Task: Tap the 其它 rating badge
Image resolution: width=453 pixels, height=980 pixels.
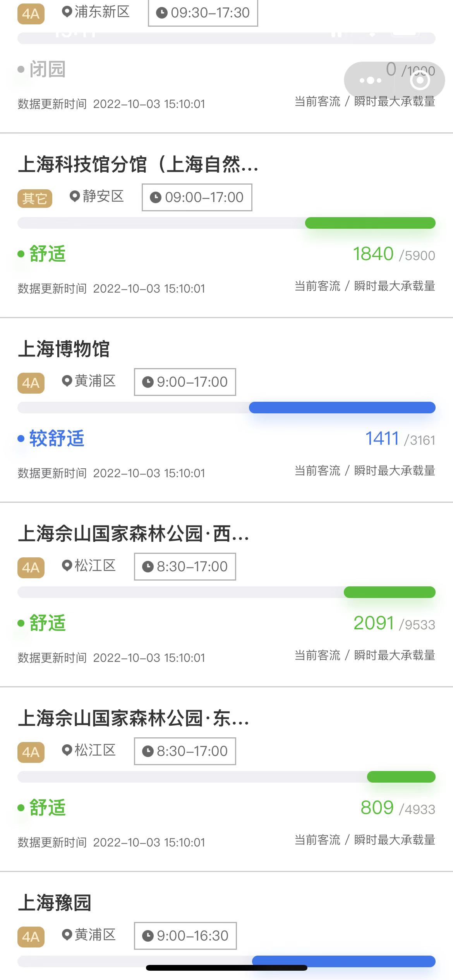Action: tap(35, 198)
